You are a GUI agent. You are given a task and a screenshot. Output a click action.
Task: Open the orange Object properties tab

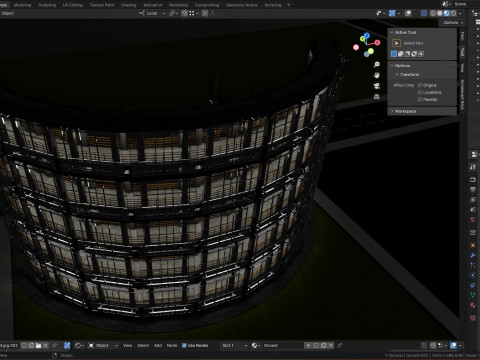[x=473, y=245]
